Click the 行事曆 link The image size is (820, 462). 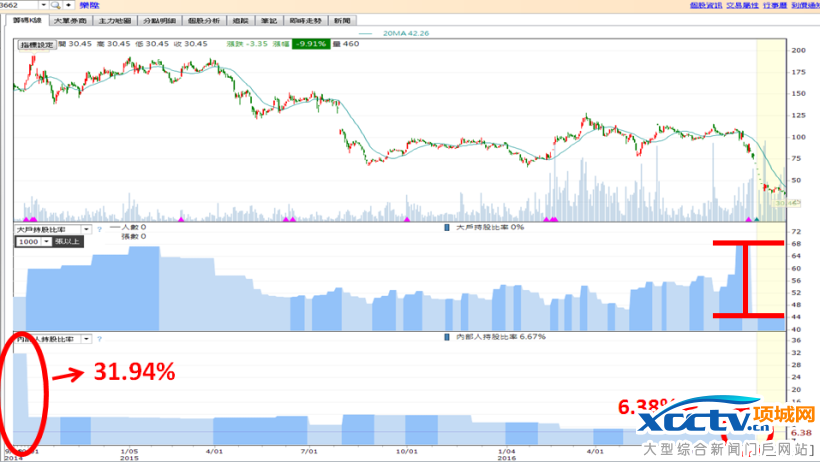[774, 5]
